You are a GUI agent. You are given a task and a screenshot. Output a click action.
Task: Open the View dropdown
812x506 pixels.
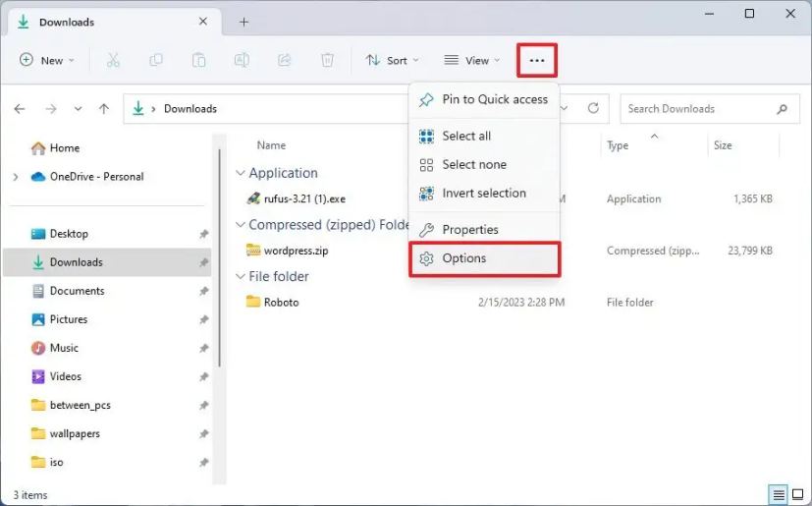[x=471, y=61]
